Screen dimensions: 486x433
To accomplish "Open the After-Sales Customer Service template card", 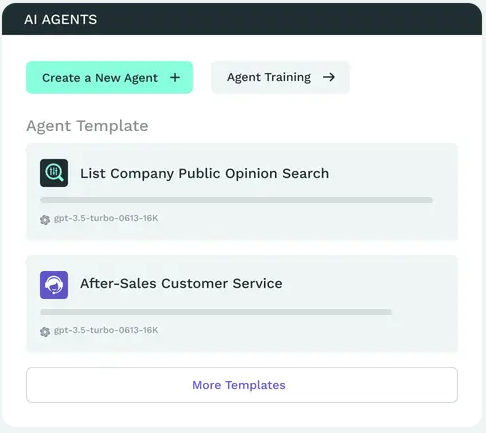I will tap(242, 304).
